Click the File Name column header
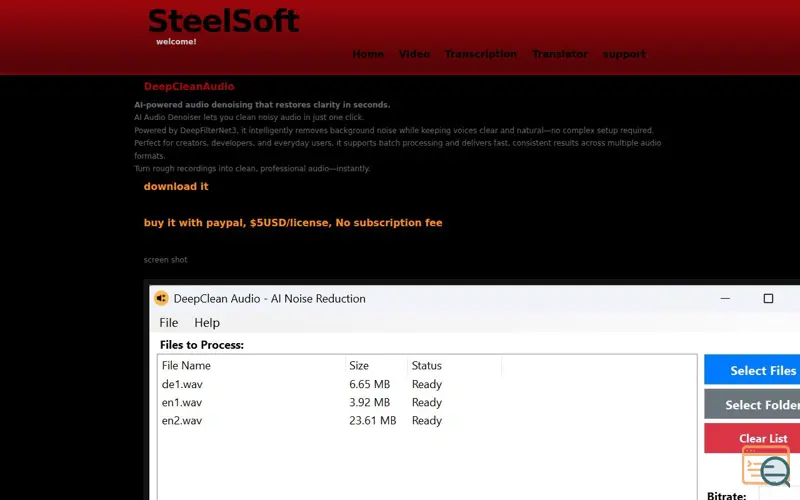800x500 pixels. (252, 366)
